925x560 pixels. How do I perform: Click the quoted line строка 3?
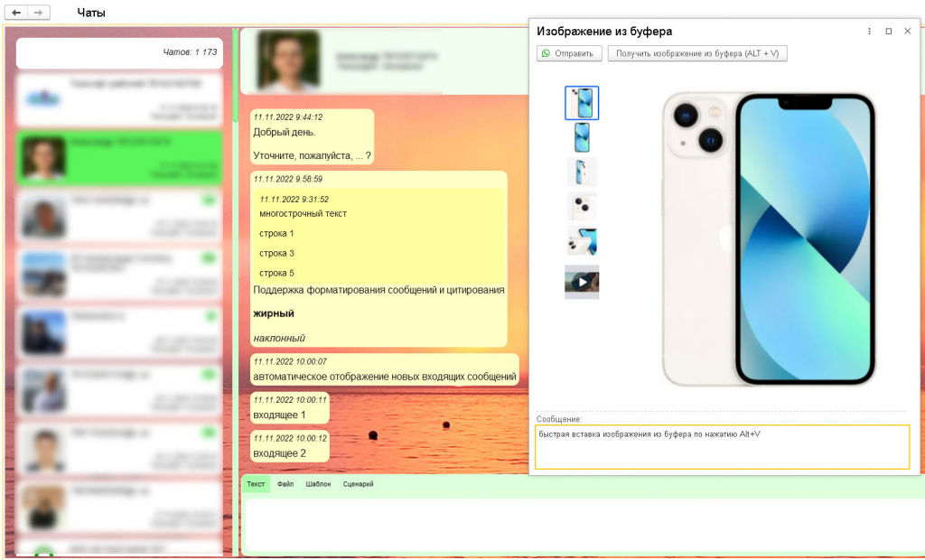276,253
